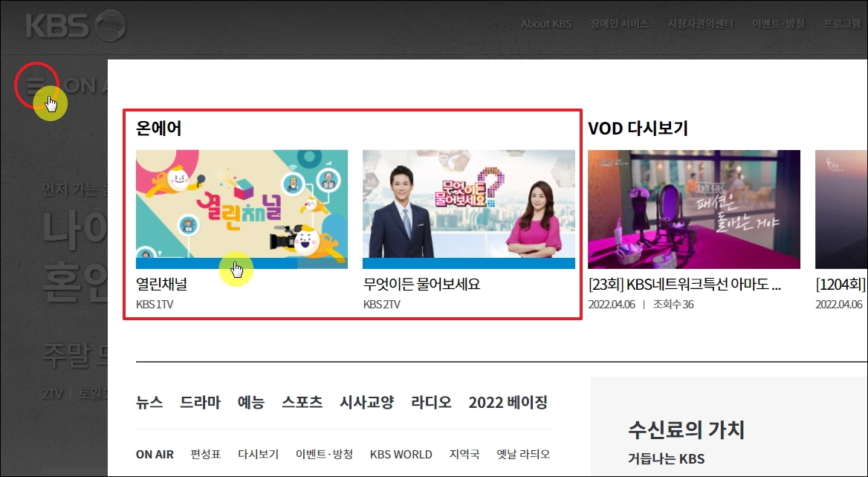868x477 pixels.
Task: Click 조회수 36 view count text
Action: [x=673, y=305]
